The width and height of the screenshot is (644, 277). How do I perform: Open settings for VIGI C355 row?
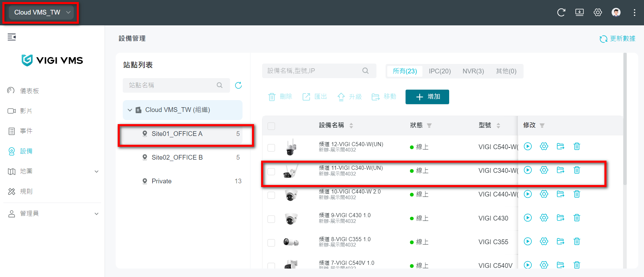[x=544, y=241]
